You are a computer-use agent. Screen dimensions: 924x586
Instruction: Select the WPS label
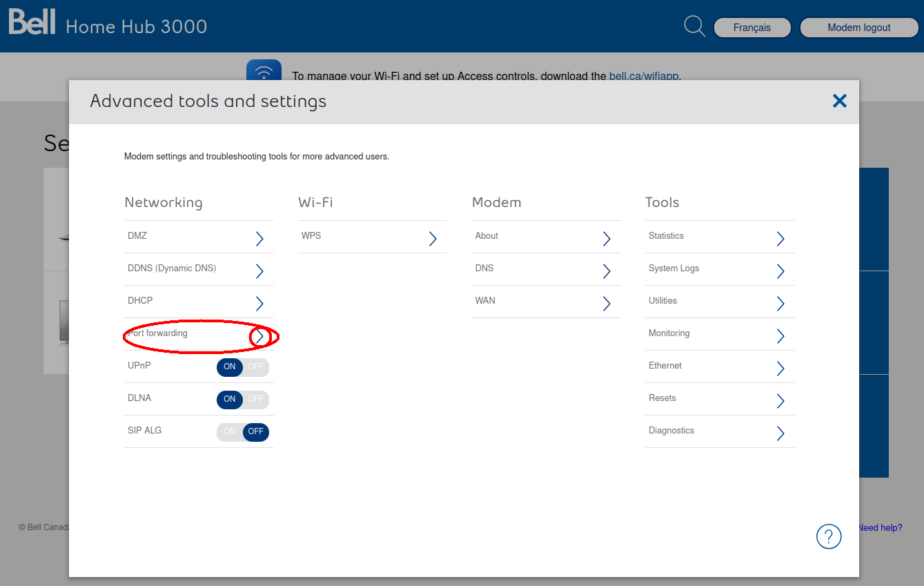point(311,235)
